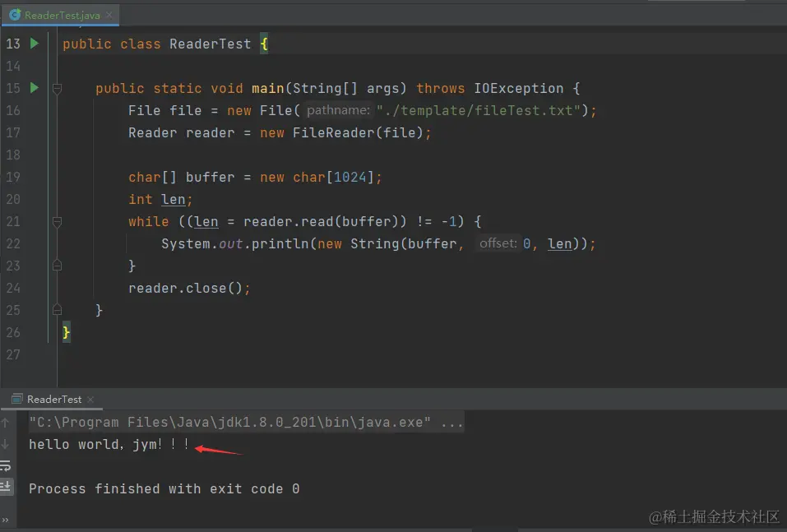787x532 pixels.
Task: Collapse main method fold marker at line 15
Action: click(58, 89)
